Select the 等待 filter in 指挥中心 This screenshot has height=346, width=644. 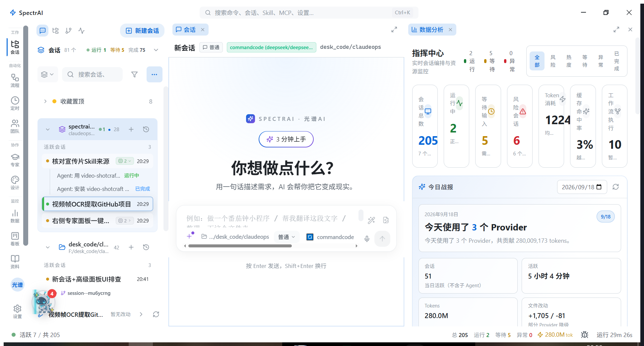tap(585, 61)
